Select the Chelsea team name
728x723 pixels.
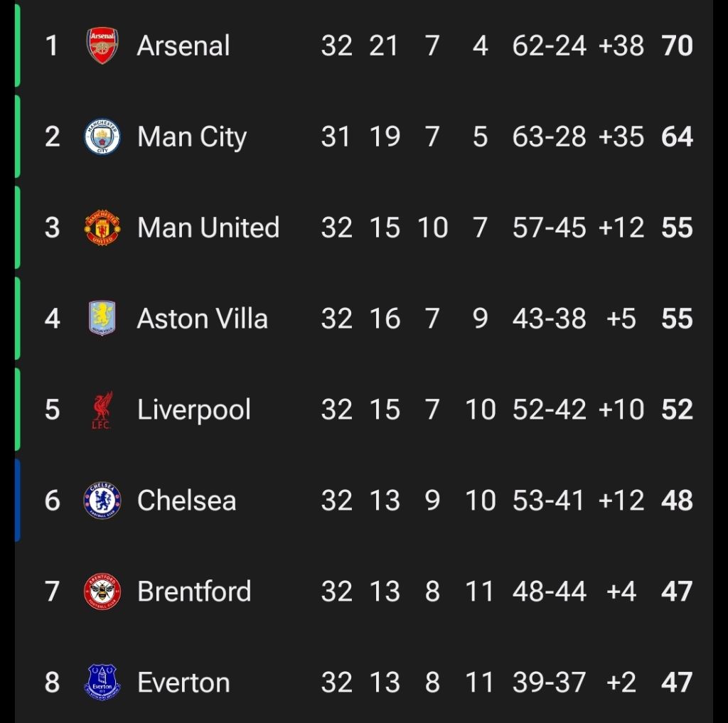186,500
